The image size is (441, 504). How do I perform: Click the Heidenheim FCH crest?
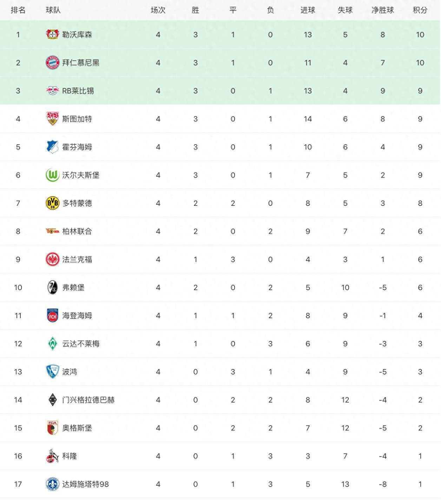tap(53, 315)
